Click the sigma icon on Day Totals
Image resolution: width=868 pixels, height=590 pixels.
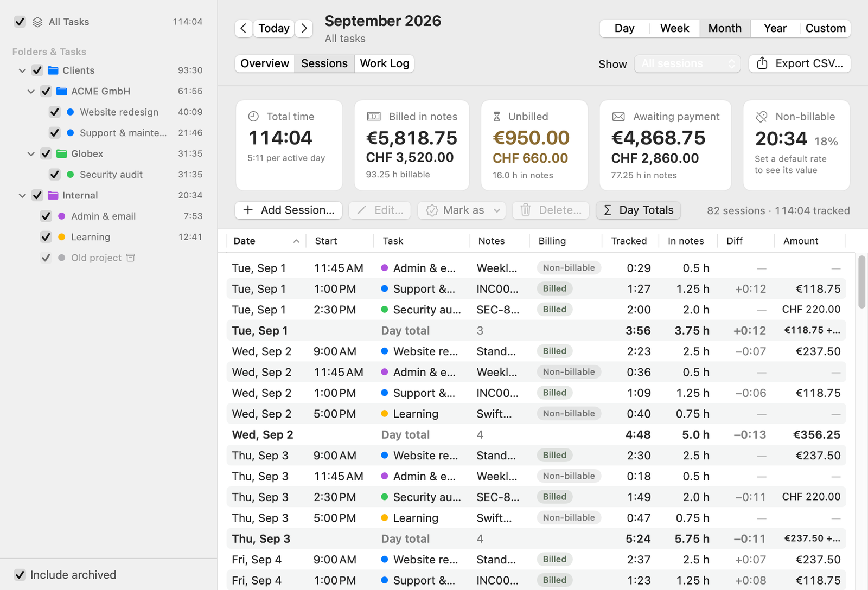click(x=608, y=210)
